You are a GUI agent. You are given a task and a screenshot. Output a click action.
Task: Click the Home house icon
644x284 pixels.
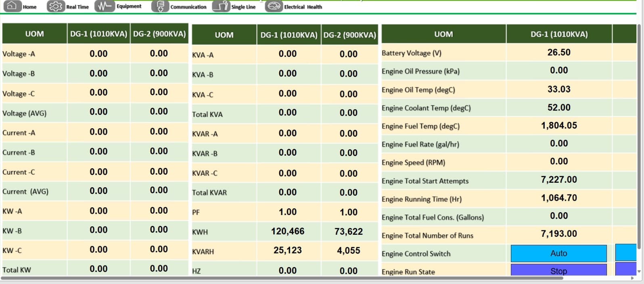point(12,6)
